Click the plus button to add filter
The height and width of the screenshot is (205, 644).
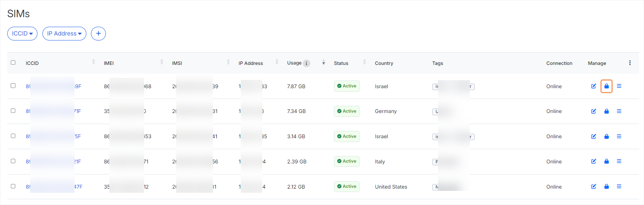98,34
